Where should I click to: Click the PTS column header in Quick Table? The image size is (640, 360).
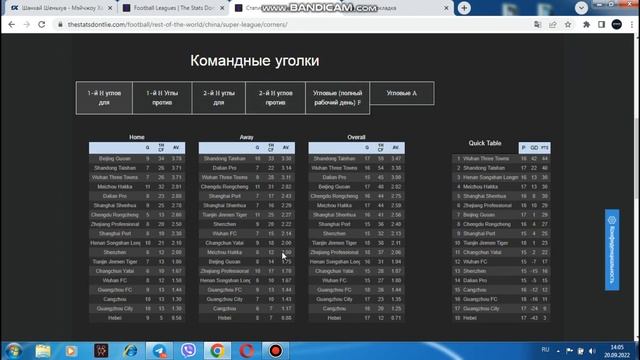point(545,148)
